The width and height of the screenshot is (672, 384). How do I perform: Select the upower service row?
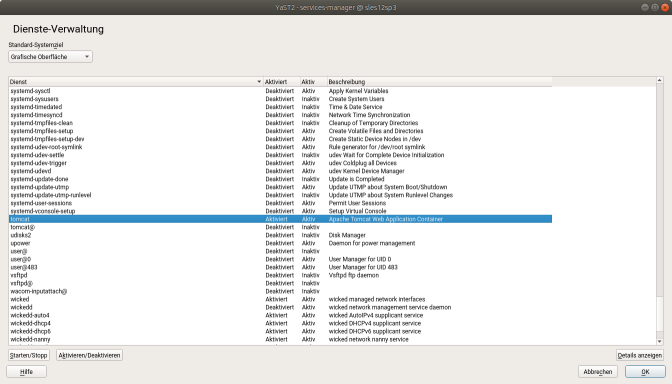[280, 243]
